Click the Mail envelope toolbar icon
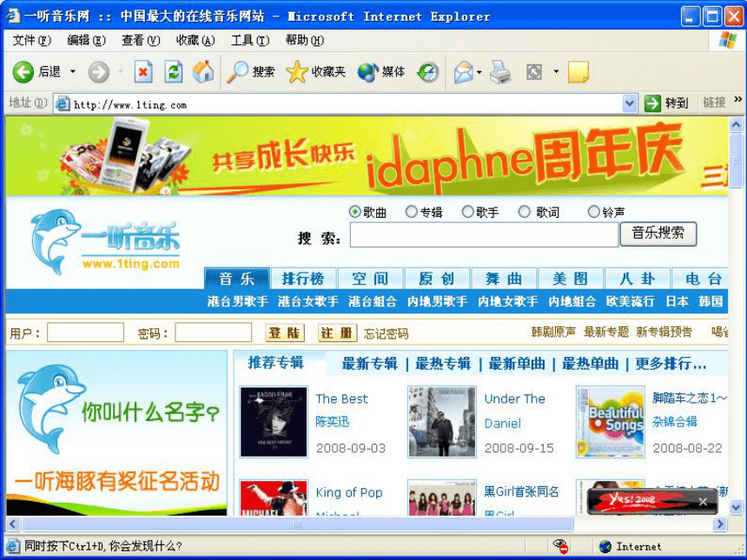Image resolution: width=747 pixels, height=560 pixels. [x=464, y=72]
